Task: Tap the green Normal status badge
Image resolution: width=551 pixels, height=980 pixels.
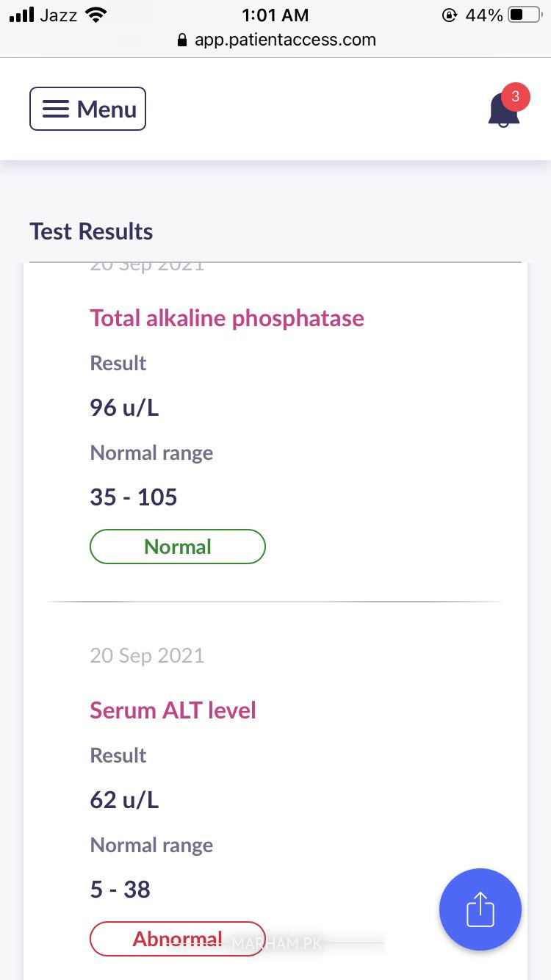Action: coord(177,547)
